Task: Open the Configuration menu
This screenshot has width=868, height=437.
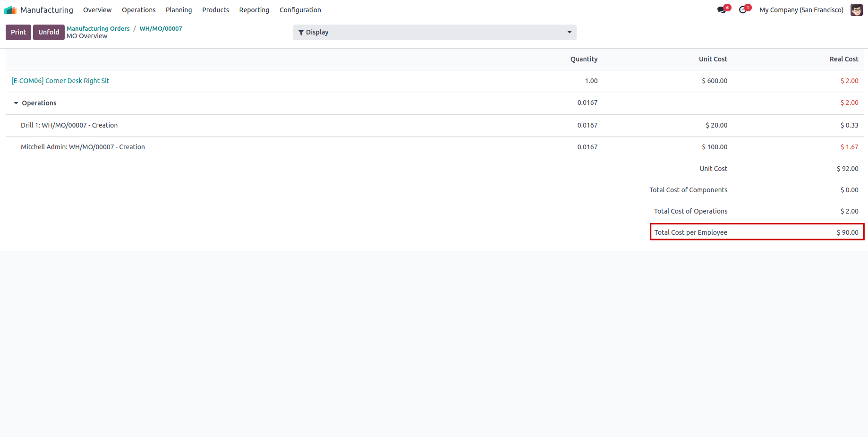Action: pyautogui.click(x=300, y=10)
